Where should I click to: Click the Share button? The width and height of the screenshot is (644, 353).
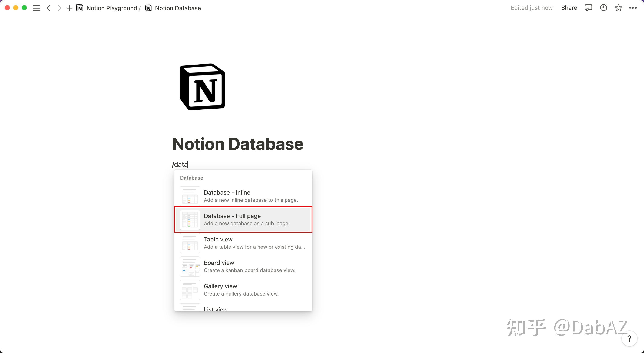point(569,8)
